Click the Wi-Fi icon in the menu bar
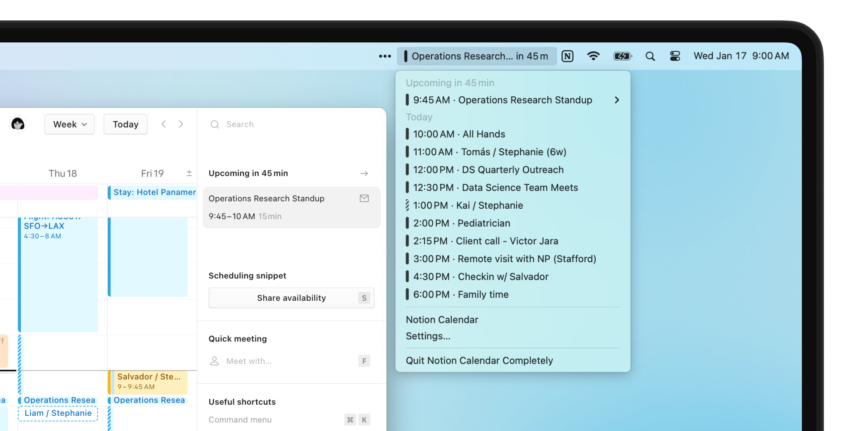The height and width of the screenshot is (431, 868). [594, 56]
